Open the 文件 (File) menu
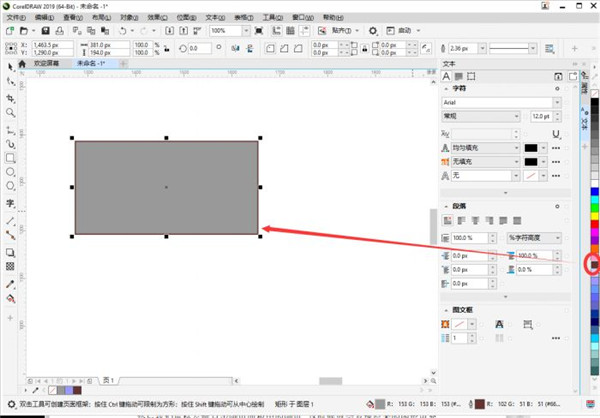Image resolution: width=600 pixels, height=418 pixels. [14, 17]
